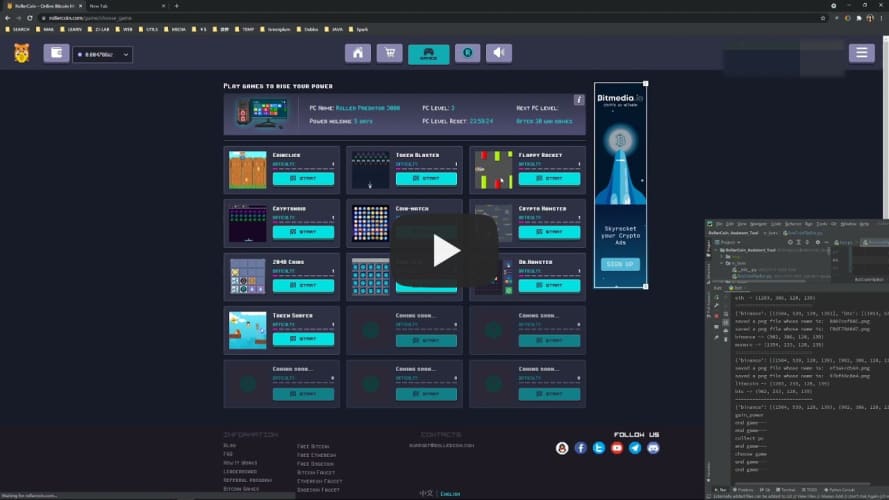Open the Twitter follow icon
The width and height of the screenshot is (889, 500).
click(x=599, y=448)
